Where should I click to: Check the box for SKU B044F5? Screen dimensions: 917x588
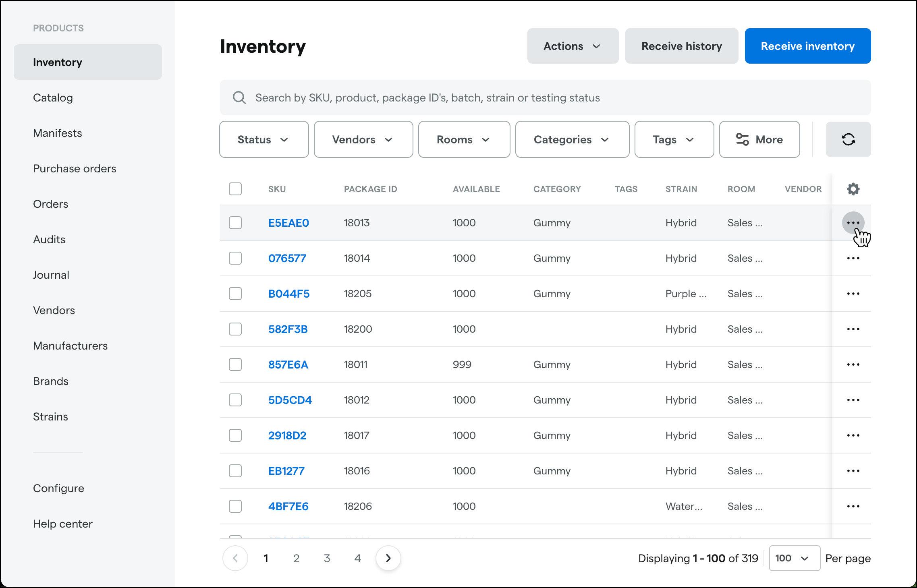[x=235, y=294]
